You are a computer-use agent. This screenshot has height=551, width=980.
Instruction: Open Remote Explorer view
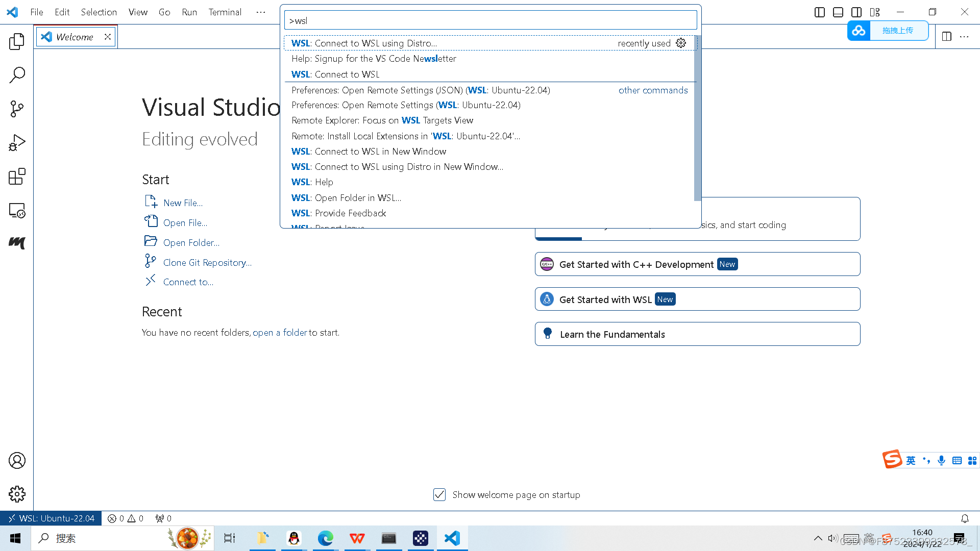point(17,210)
